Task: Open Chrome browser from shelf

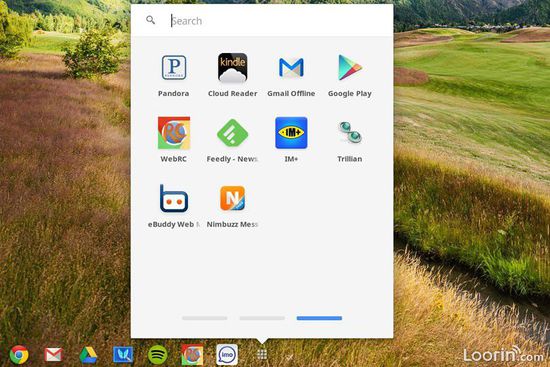Action: pos(19,355)
